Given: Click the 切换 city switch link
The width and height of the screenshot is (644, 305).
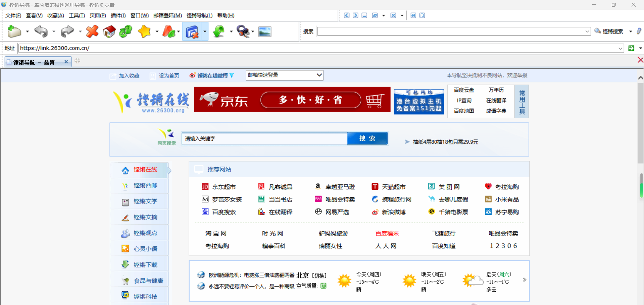Looking at the screenshot, I should 319,276.
